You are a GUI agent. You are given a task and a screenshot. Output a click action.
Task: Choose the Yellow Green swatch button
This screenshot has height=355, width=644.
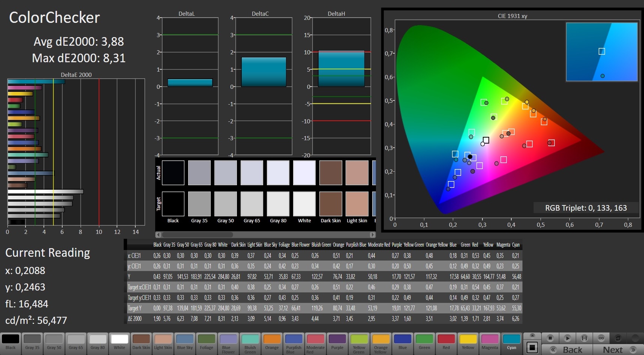[x=359, y=343]
